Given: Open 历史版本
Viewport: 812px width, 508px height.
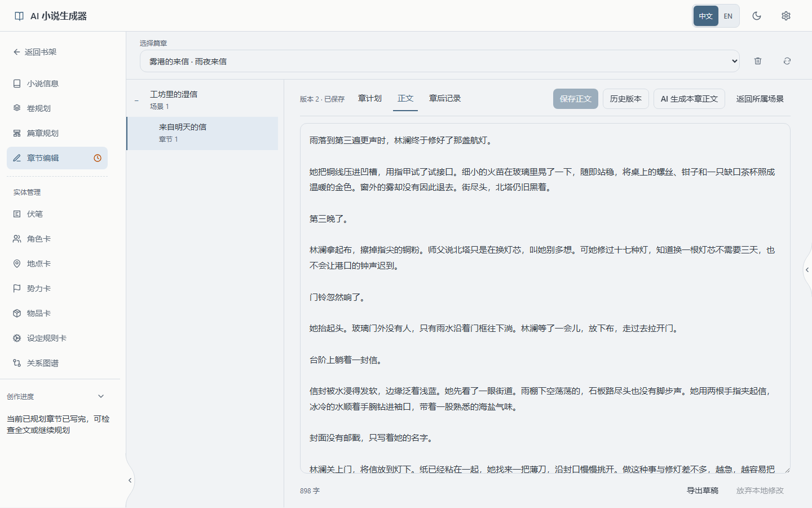Looking at the screenshot, I should [x=626, y=99].
